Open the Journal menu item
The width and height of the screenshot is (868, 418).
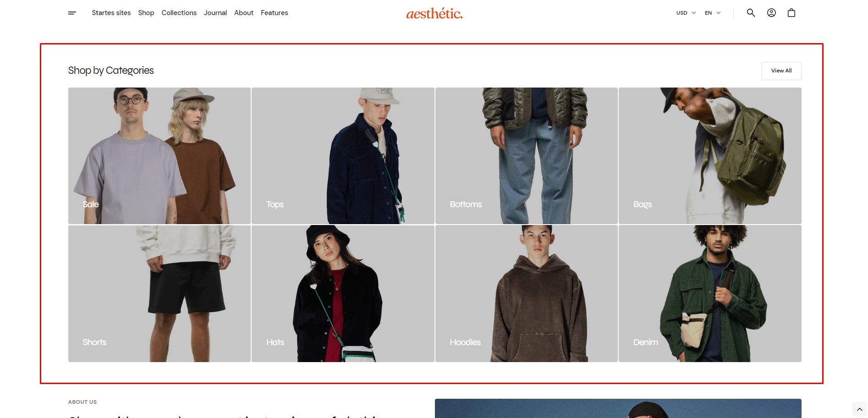[x=215, y=13]
